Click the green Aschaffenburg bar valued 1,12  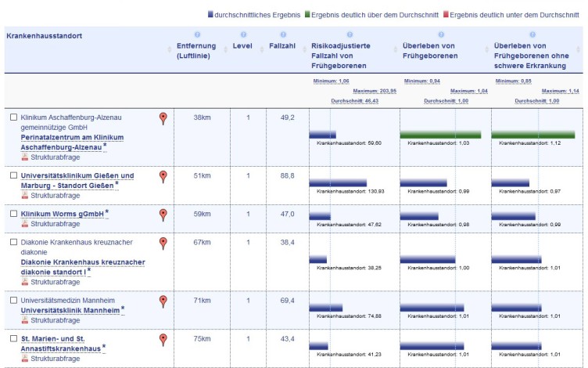(533, 135)
